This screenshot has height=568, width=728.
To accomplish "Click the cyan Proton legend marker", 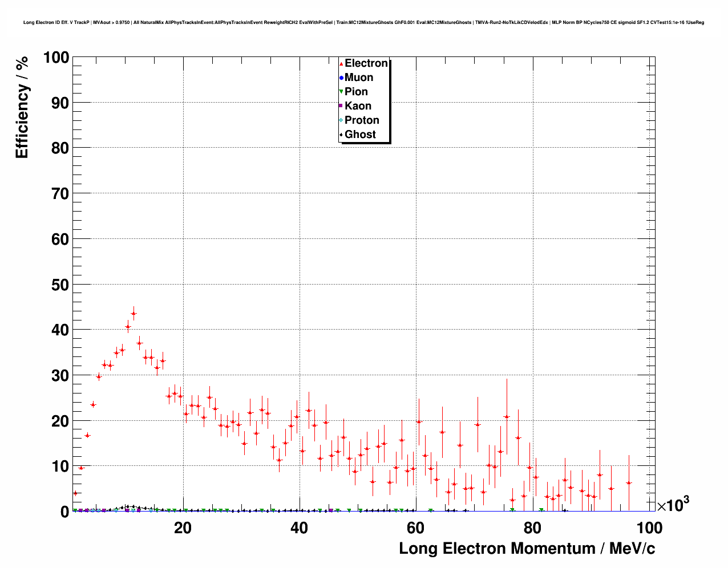I will tap(341, 120).
